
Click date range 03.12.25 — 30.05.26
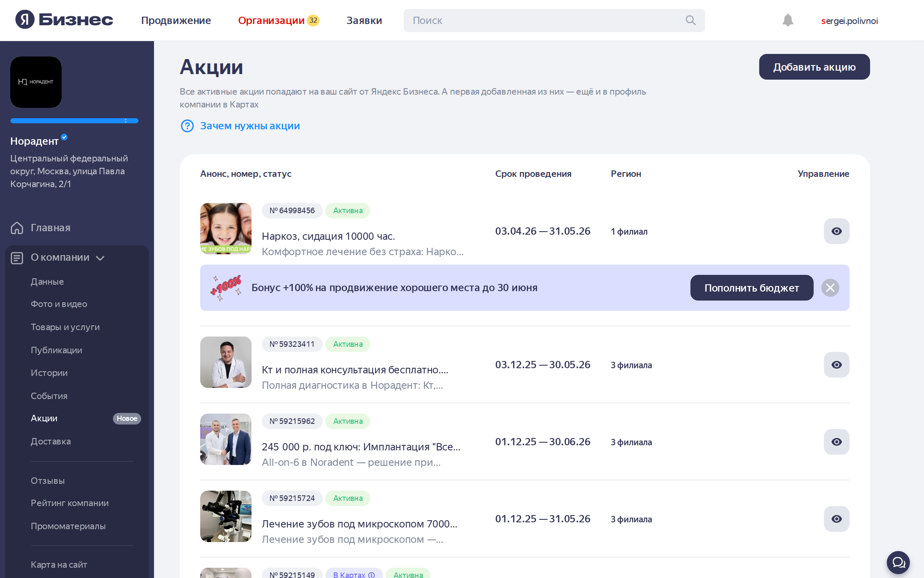click(x=543, y=365)
